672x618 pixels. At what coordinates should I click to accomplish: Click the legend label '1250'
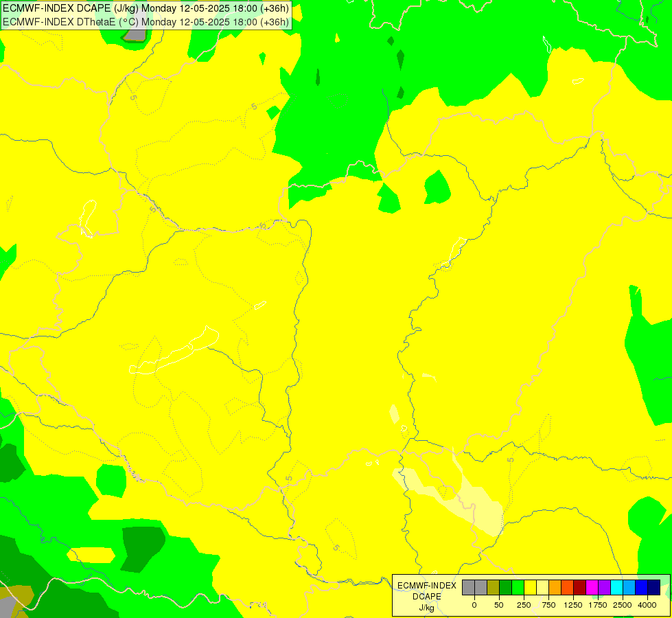point(573,605)
